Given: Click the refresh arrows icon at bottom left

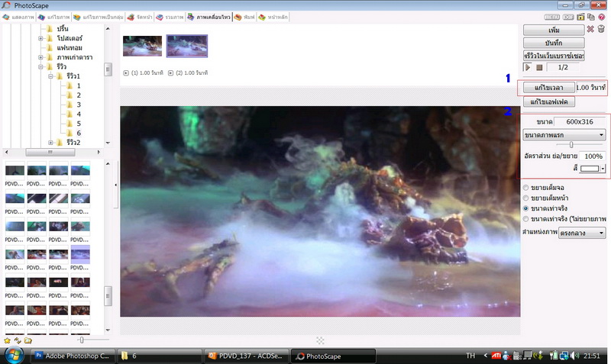Looking at the screenshot, I should 18,340.
